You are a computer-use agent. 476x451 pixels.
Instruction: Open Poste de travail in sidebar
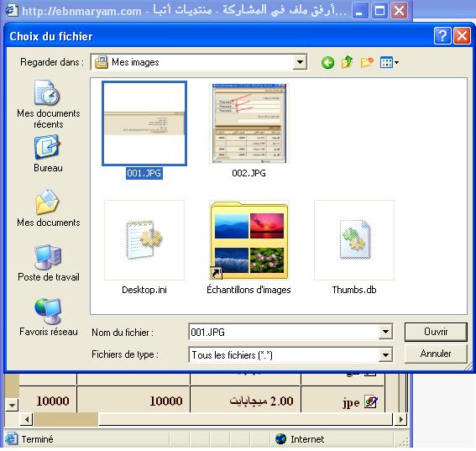tap(48, 263)
